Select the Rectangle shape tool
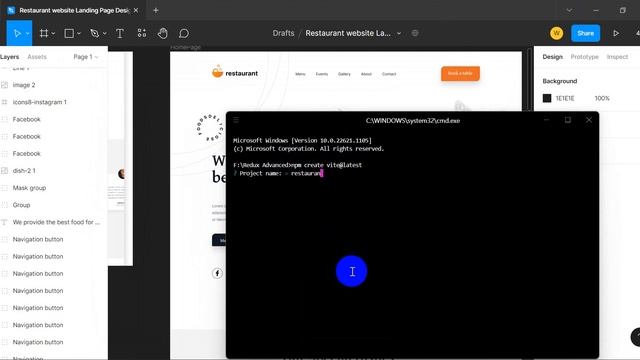Viewport: 640px width, 360px height. (x=69, y=33)
